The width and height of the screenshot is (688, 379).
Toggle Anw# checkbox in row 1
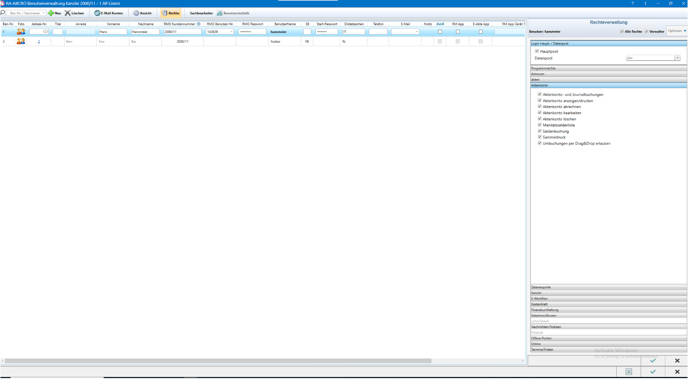(440, 32)
